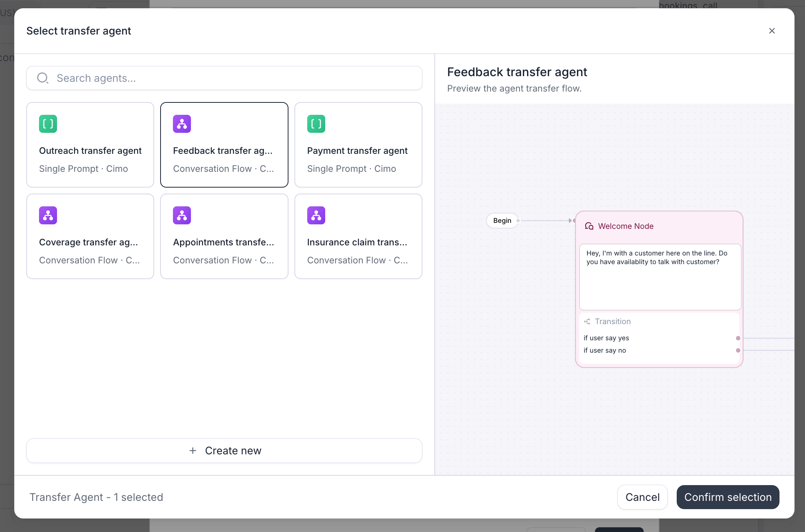Click the purple flow icon on Coverage card

48,215
